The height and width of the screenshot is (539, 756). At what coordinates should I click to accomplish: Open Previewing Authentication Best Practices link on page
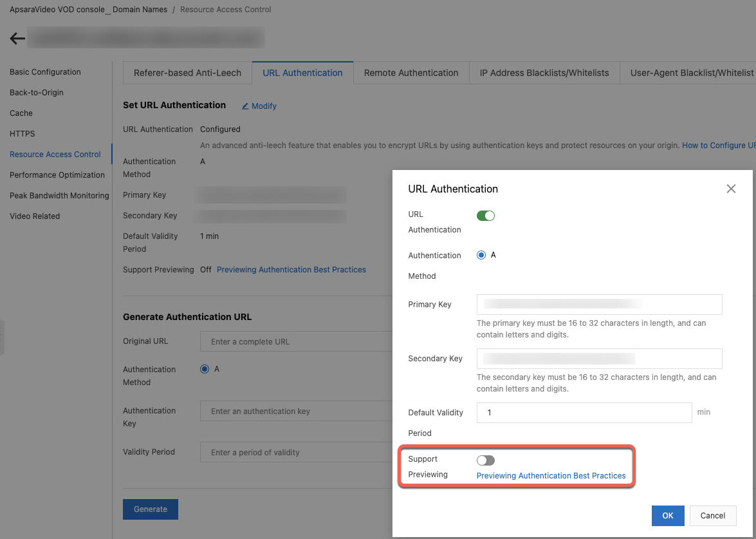tap(291, 270)
